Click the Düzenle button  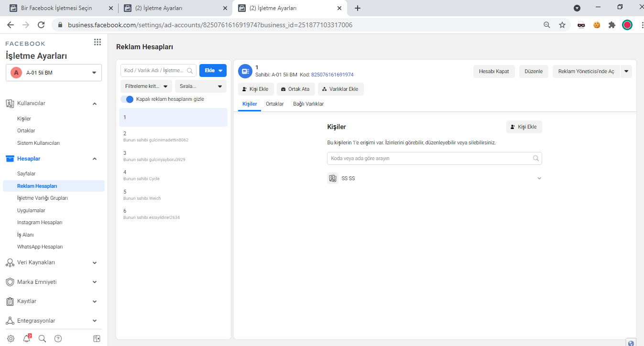[534, 71]
